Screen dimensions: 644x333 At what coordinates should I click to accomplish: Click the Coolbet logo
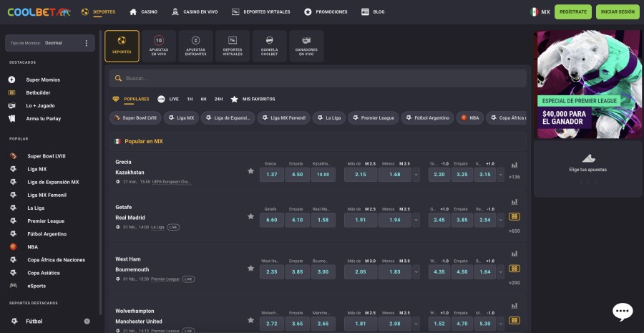39,12
